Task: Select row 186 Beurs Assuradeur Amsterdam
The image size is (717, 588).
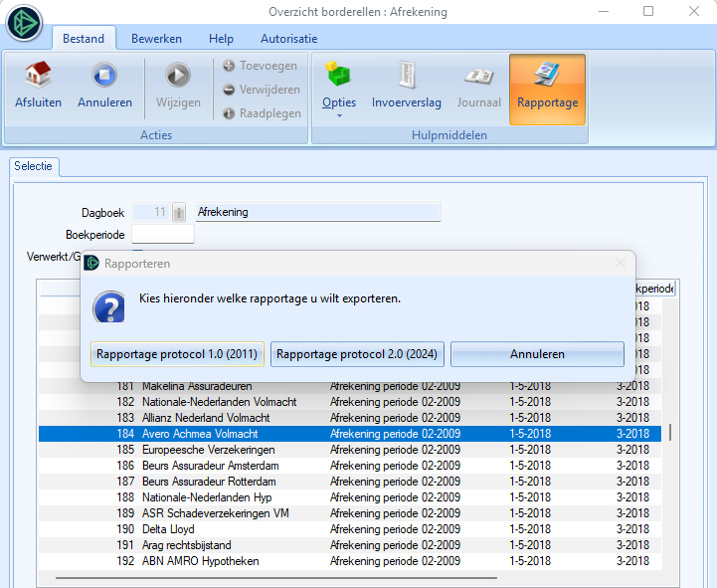Action: (350, 466)
